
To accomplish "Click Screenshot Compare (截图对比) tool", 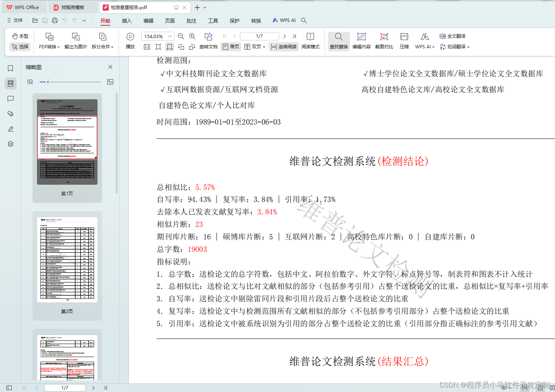I will (384, 41).
